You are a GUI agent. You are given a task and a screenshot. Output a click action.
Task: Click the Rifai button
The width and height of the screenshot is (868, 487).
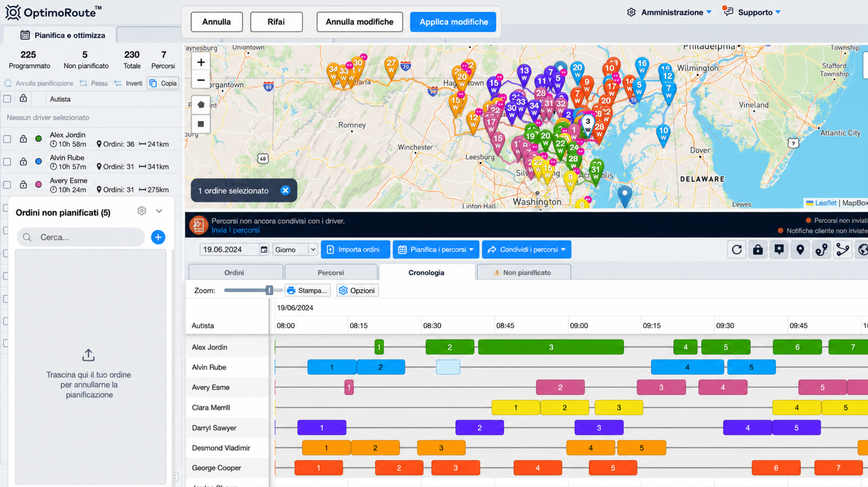pyautogui.click(x=276, y=22)
